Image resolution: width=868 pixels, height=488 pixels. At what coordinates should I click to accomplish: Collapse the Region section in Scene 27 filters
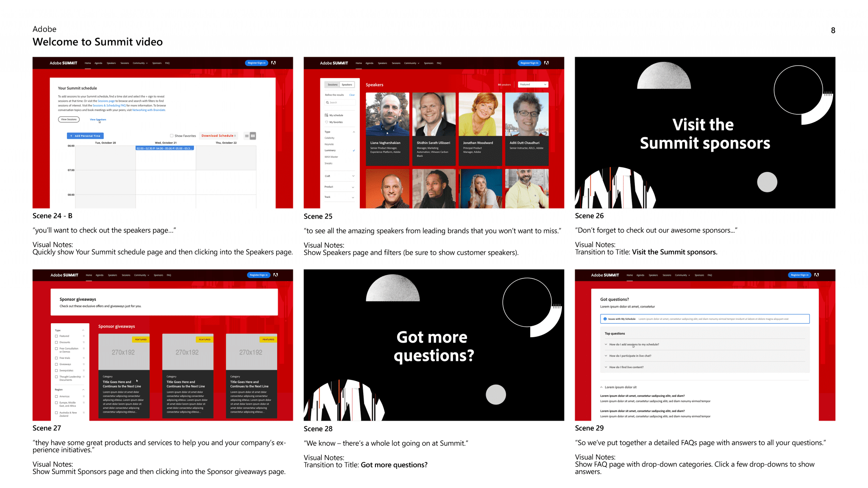tap(83, 390)
